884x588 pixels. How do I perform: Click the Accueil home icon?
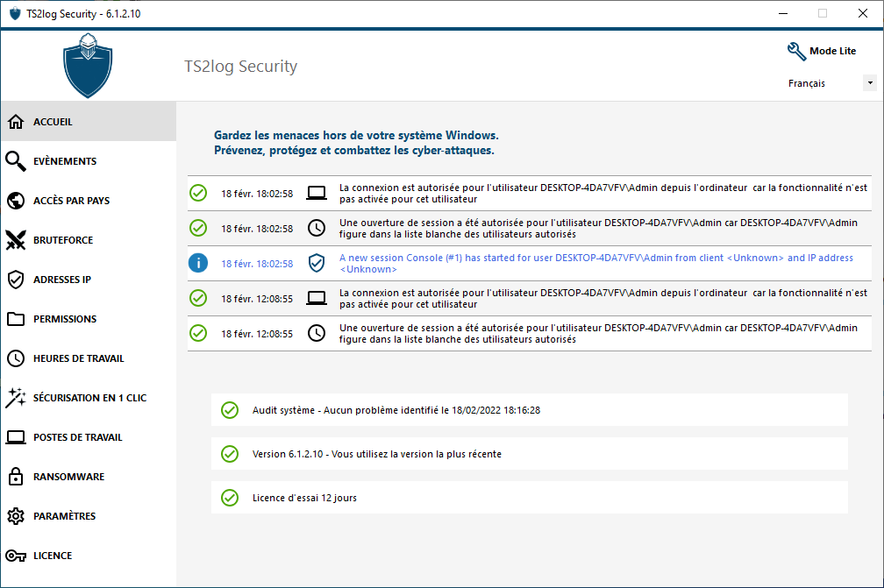click(16, 122)
